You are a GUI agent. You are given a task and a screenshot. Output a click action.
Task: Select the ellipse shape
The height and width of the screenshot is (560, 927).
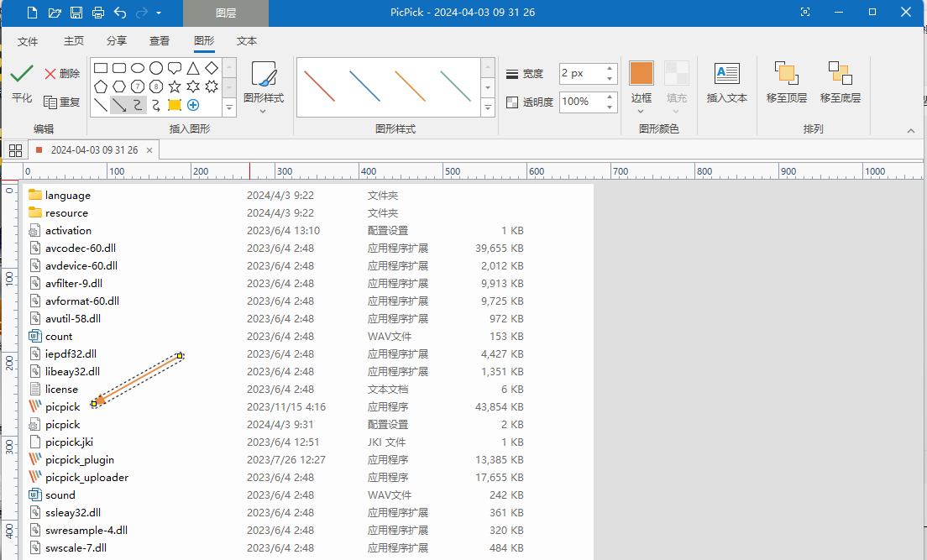pos(138,68)
